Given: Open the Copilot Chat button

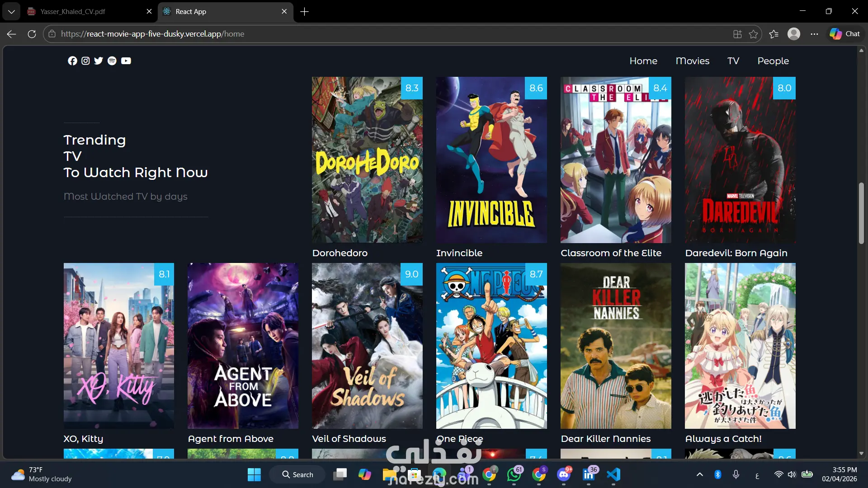Looking at the screenshot, I should [x=844, y=34].
